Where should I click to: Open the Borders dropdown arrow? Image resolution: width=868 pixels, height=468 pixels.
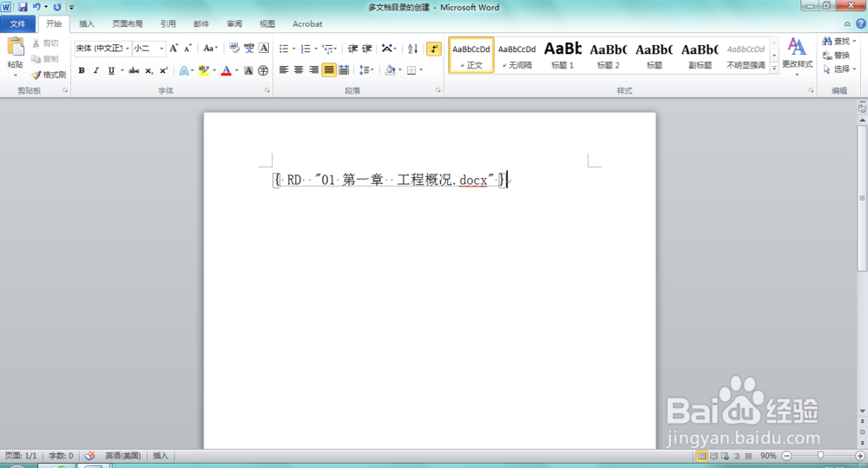tap(421, 70)
